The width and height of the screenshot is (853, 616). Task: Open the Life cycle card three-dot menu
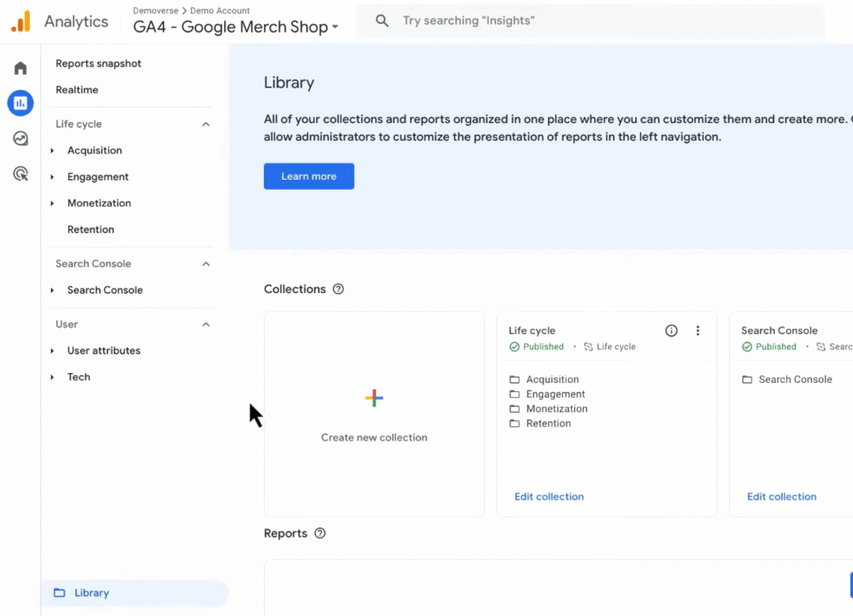(x=698, y=330)
